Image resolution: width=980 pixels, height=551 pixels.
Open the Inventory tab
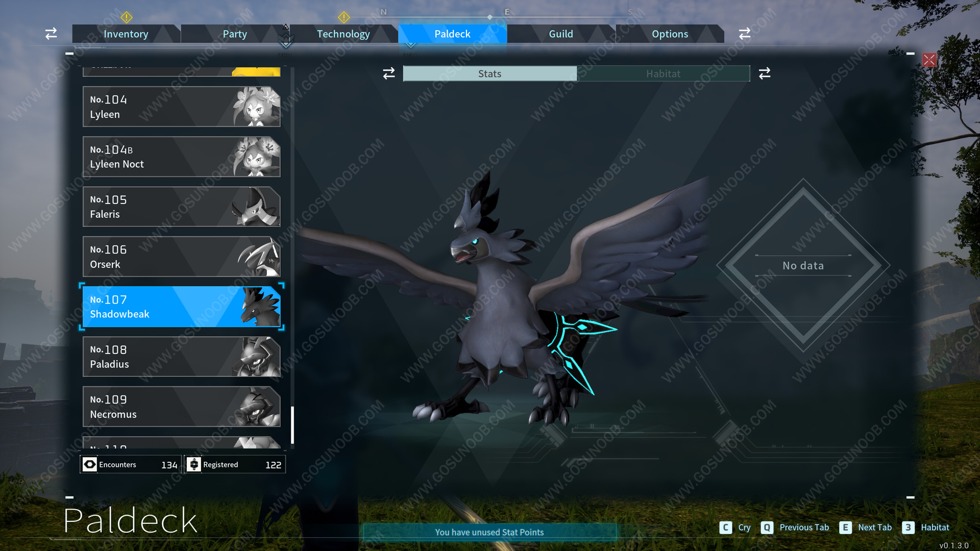click(x=126, y=34)
